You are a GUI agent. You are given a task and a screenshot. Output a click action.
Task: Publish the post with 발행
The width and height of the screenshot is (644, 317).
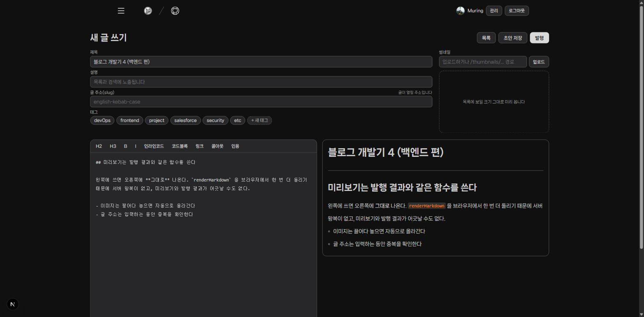(539, 38)
